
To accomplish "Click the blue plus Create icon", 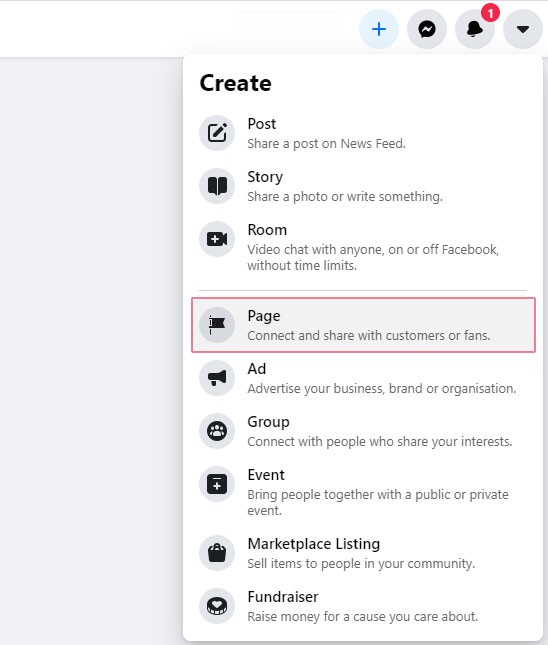I will pos(379,29).
